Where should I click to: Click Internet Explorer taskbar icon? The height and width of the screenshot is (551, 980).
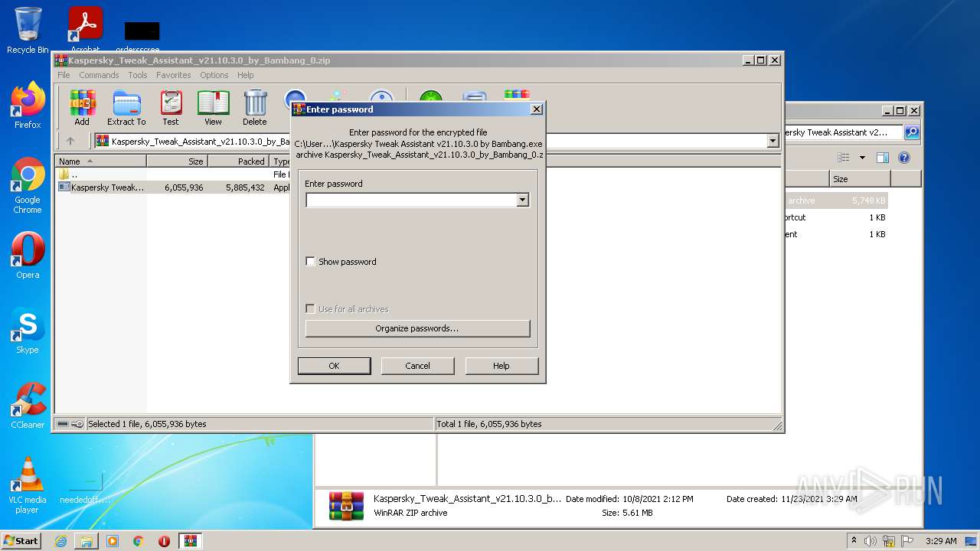tap(60, 541)
